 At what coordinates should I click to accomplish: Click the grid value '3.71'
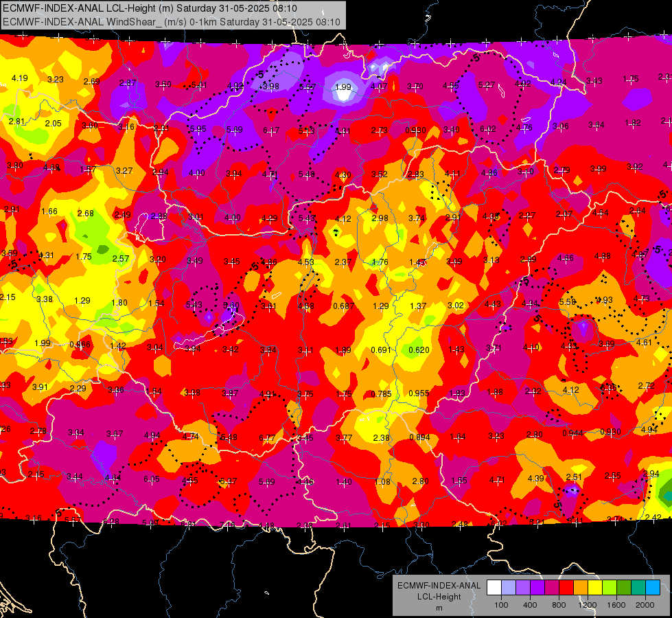click(x=494, y=348)
